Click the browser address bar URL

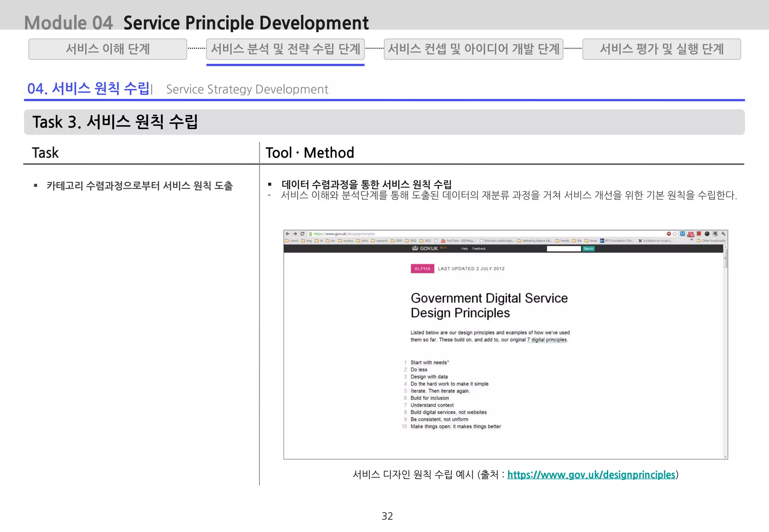(344, 234)
